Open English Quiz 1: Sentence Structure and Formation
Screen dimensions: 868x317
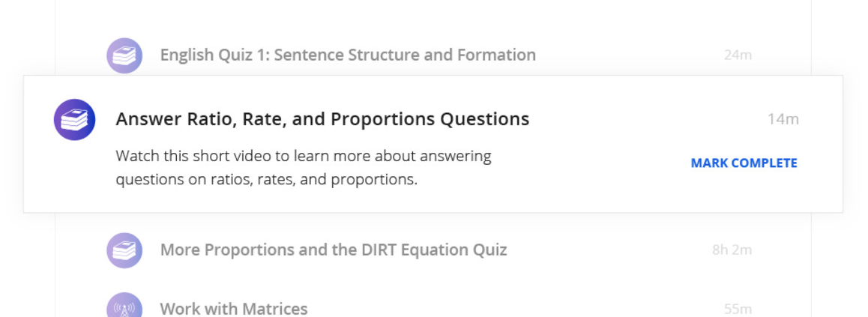[x=348, y=55]
